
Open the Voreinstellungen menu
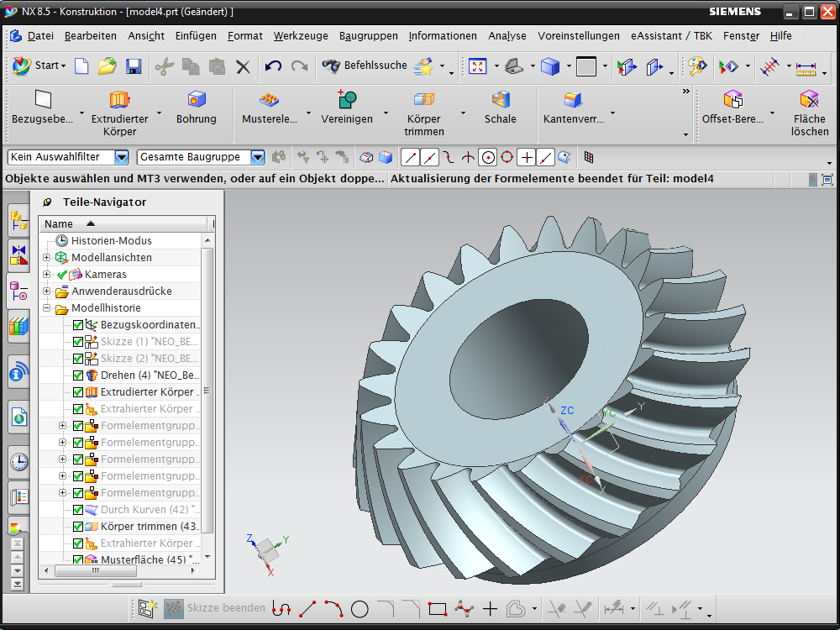578,36
